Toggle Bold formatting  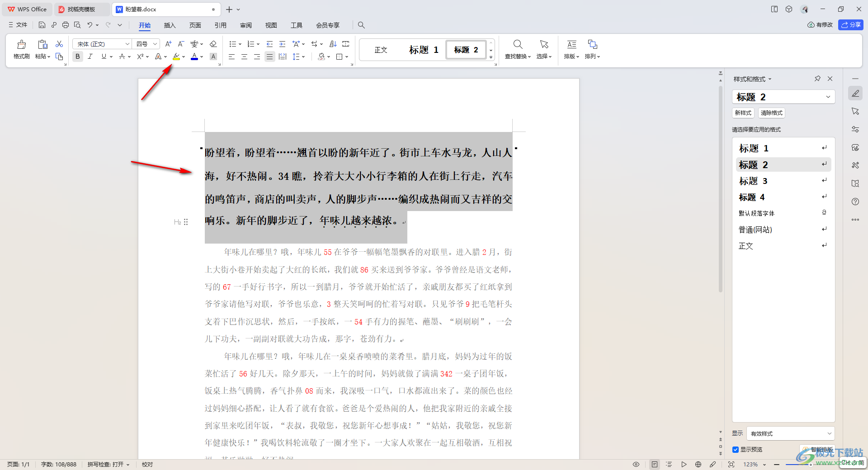(78, 56)
